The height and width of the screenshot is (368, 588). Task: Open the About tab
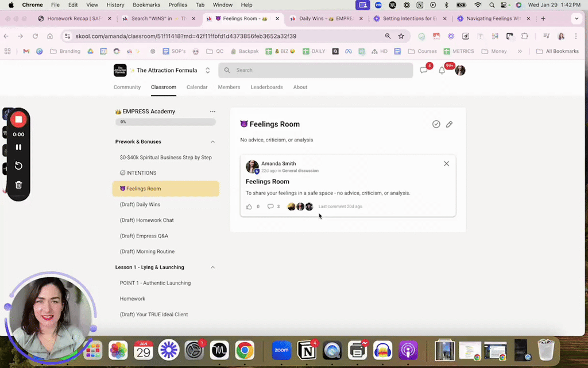(300, 87)
